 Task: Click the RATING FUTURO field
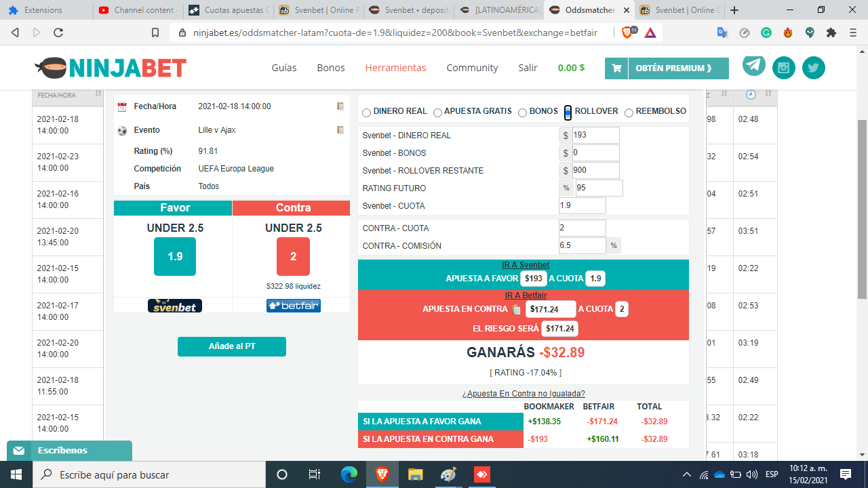point(599,188)
